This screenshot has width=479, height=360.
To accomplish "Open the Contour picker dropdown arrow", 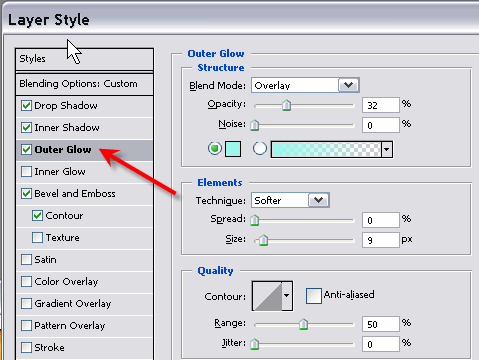I will coord(286,296).
